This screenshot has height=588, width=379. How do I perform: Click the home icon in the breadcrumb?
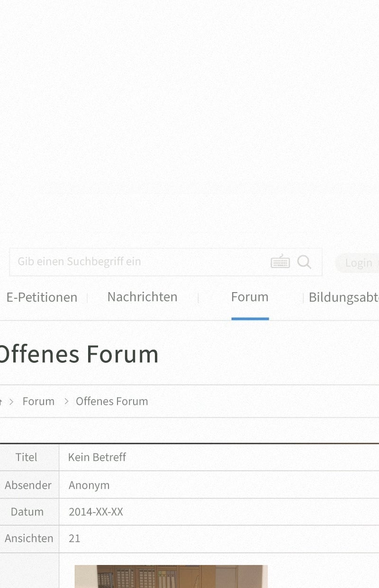pos(1,401)
